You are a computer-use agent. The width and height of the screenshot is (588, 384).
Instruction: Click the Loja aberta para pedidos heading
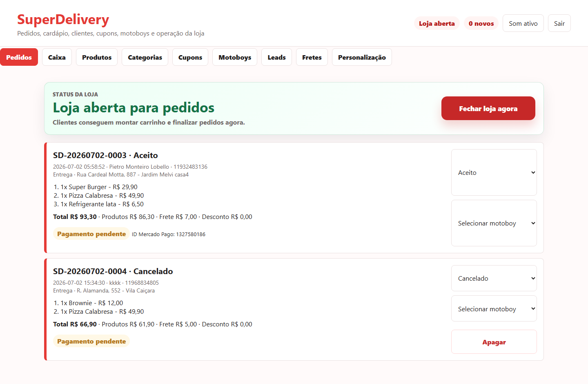coord(134,108)
